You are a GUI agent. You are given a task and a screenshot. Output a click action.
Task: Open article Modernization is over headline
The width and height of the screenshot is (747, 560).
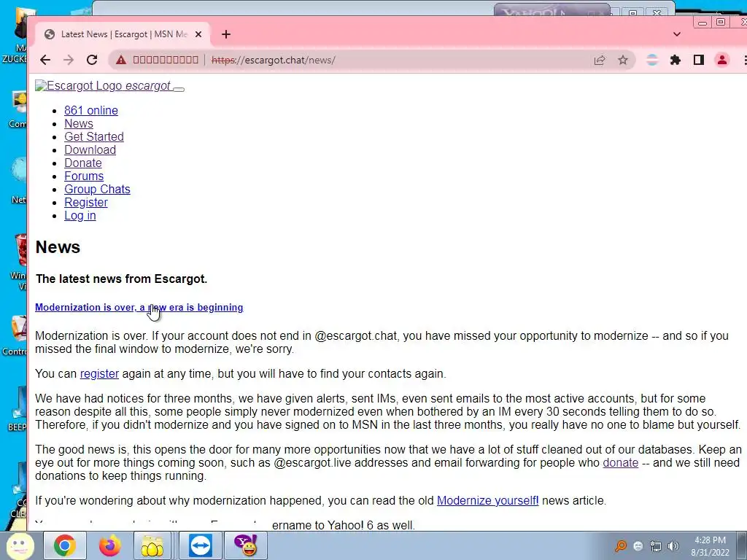[139, 308]
